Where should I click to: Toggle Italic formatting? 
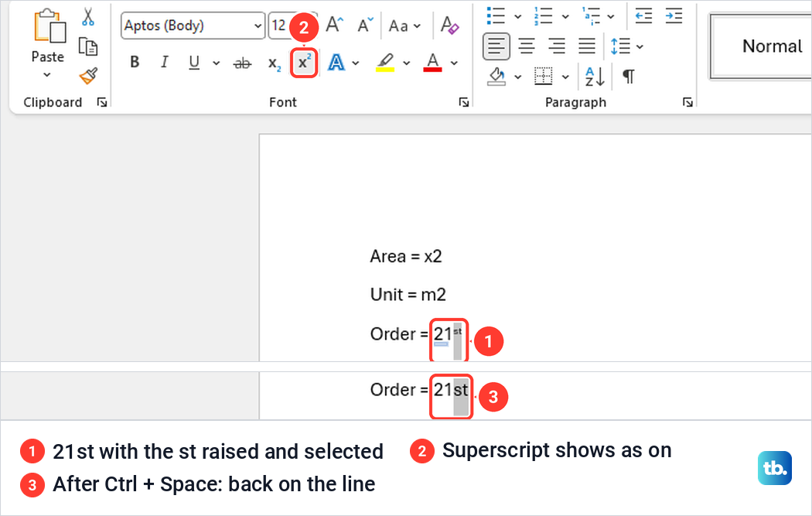point(164,62)
